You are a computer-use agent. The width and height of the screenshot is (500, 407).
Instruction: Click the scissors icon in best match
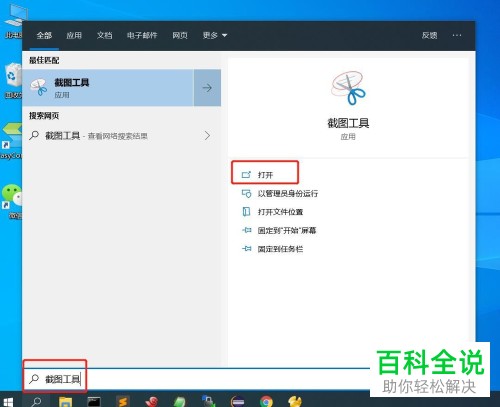(x=39, y=87)
